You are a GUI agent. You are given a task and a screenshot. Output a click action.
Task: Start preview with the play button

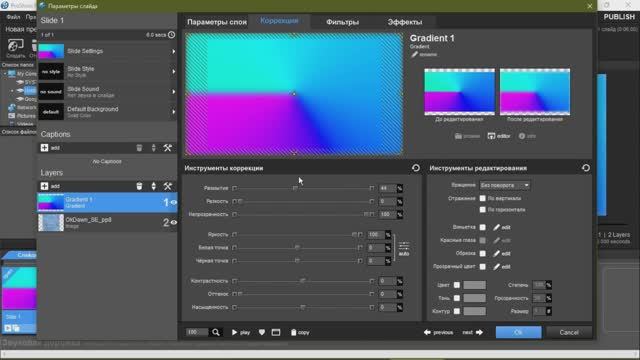241,332
